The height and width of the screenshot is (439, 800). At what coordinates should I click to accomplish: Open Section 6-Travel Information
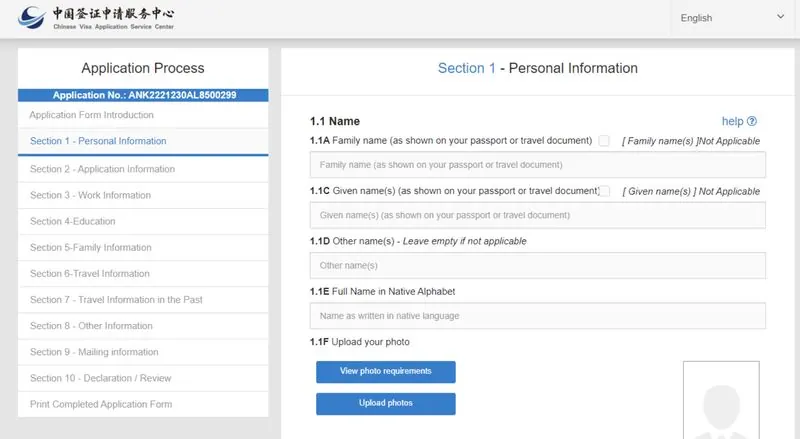(x=89, y=273)
